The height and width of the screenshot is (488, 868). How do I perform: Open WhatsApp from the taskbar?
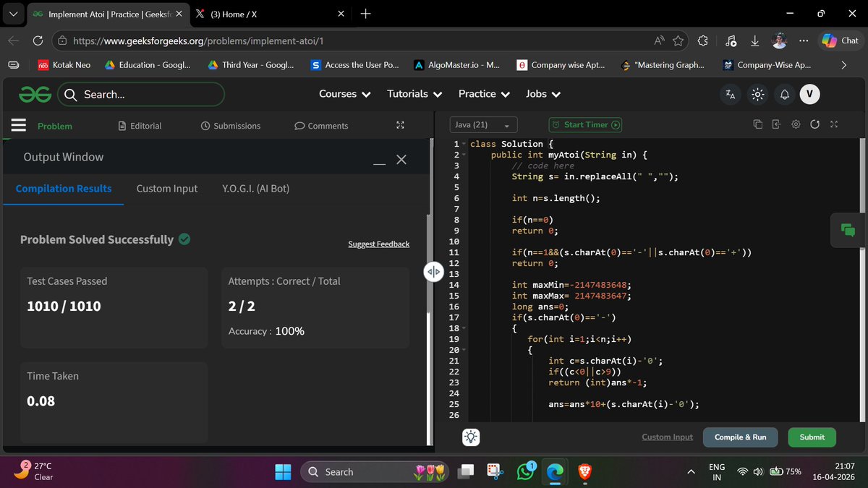(x=525, y=471)
